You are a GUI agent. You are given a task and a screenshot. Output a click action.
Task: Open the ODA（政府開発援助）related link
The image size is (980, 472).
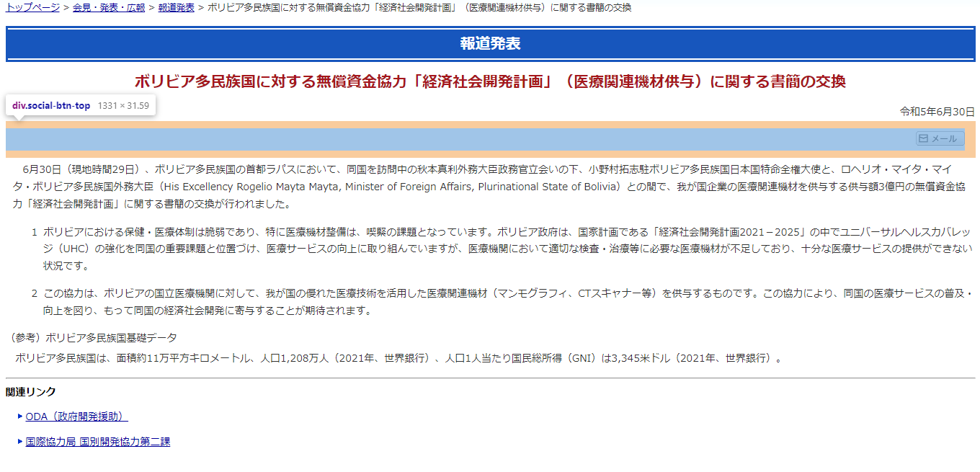pyautogui.click(x=76, y=417)
